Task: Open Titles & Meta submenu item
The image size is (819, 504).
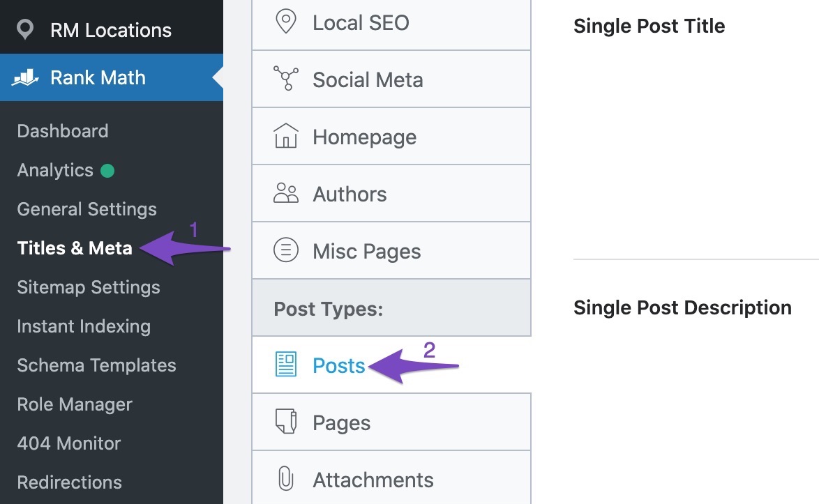Action: [x=75, y=248]
